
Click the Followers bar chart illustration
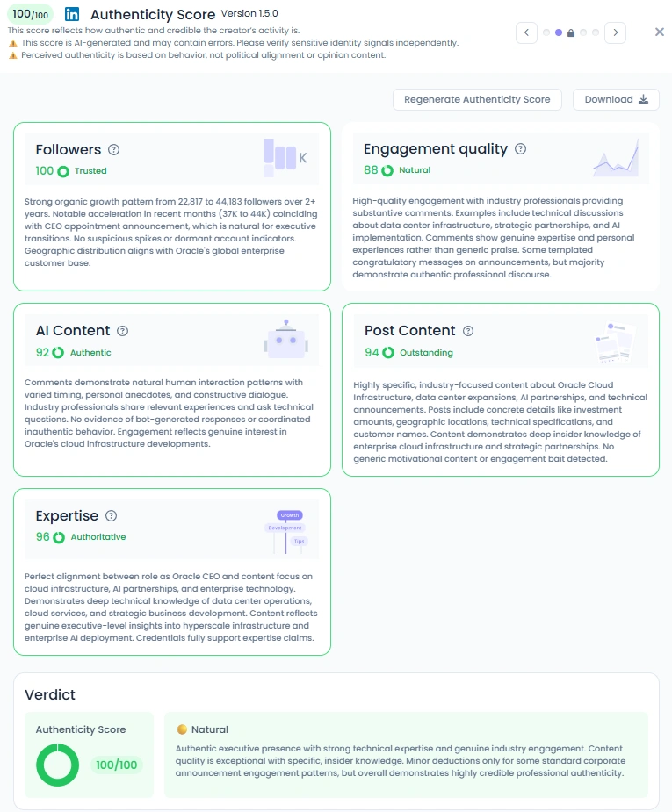(285, 157)
